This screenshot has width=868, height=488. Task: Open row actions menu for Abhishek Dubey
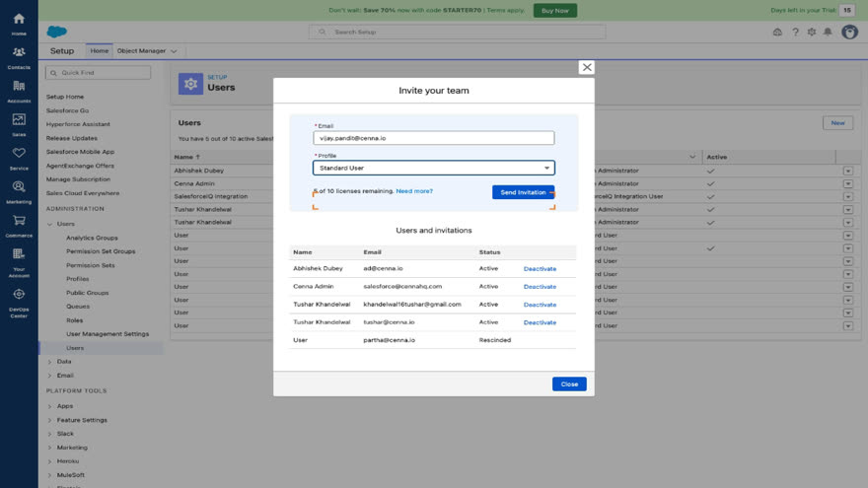(x=847, y=171)
